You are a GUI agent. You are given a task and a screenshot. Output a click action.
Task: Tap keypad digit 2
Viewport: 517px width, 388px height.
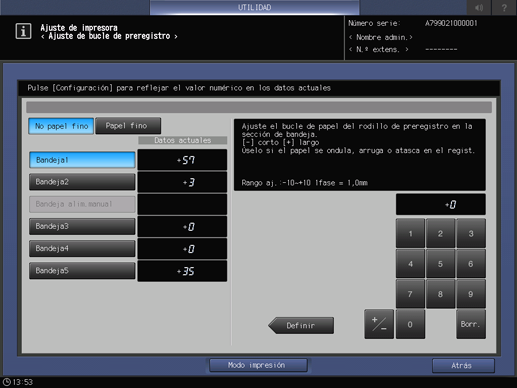[x=440, y=233]
